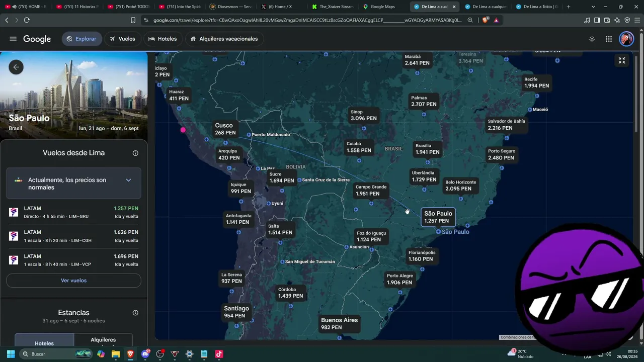Select Cuiabá 1.558 PEN destination
Screen dimensions: 644x362
coord(358,147)
